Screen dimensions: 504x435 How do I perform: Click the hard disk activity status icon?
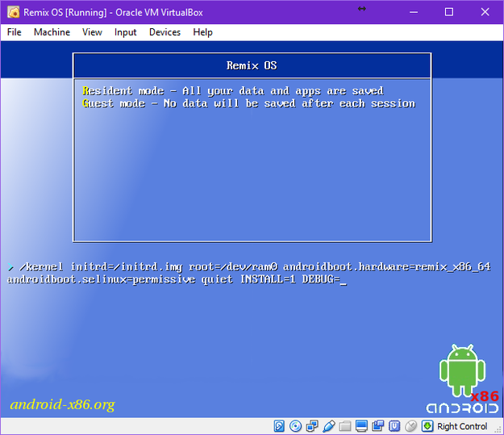[x=279, y=426]
